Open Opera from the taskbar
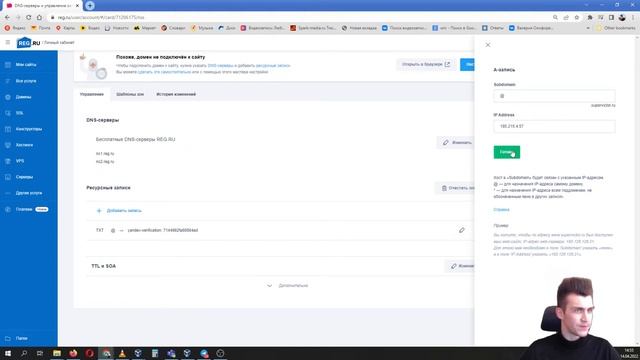The image size is (640, 360). pyautogui.click(x=89, y=353)
